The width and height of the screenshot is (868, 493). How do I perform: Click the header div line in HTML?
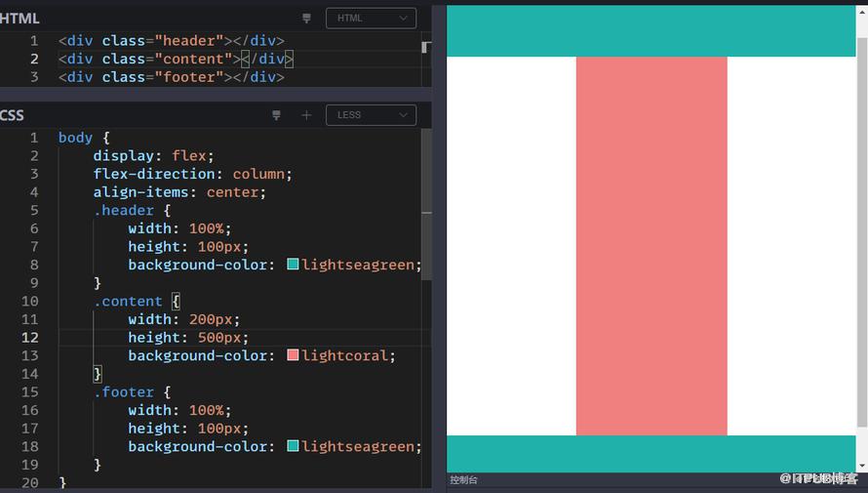[x=172, y=40]
